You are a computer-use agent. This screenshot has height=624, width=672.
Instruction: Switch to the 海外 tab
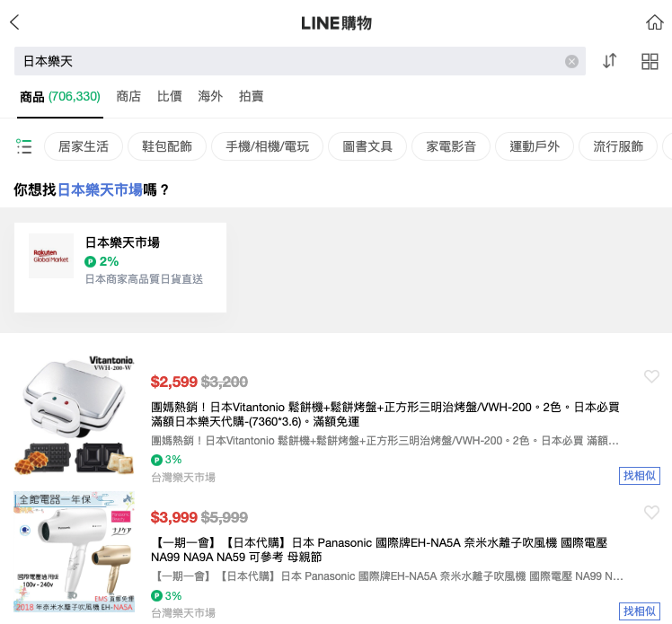coord(210,96)
